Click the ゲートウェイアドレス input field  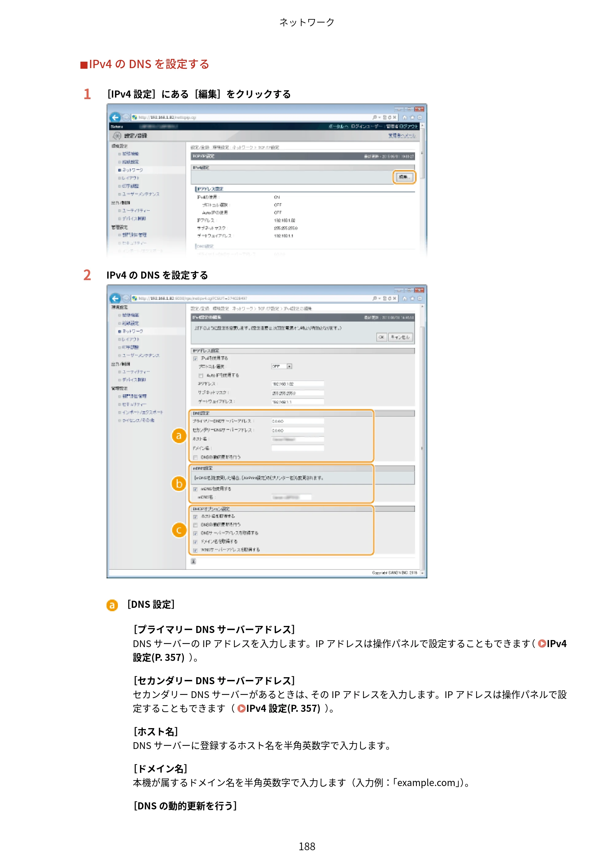[x=298, y=402]
